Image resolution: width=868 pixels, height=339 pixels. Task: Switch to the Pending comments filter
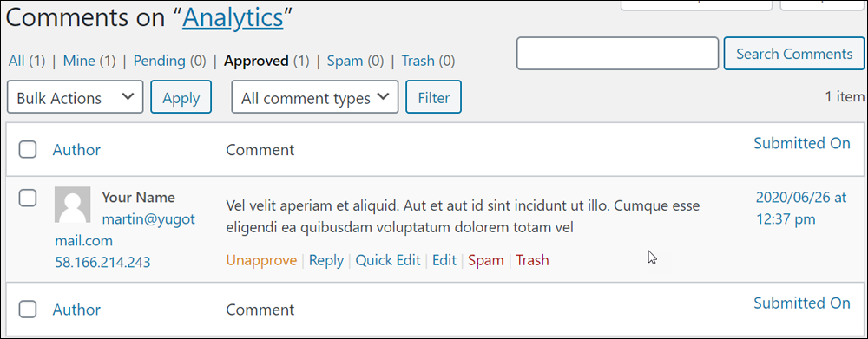160,61
